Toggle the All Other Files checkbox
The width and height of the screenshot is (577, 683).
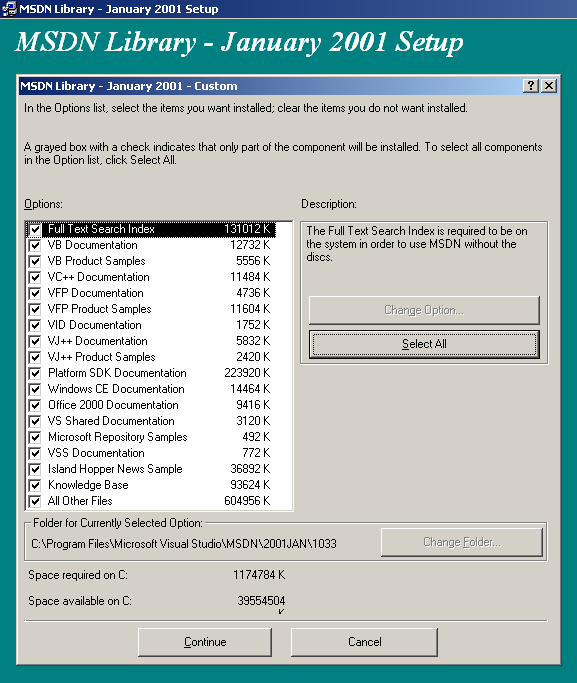click(35, 501)
